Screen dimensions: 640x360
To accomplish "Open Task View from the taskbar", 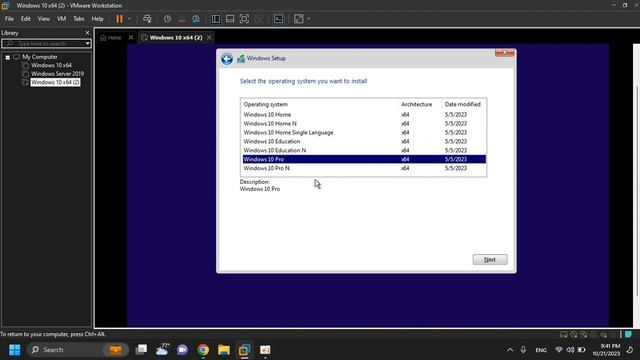I will pos(142,350).
